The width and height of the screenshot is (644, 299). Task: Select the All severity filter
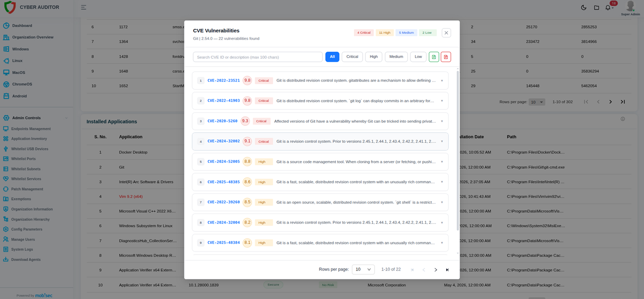point(332,57)
